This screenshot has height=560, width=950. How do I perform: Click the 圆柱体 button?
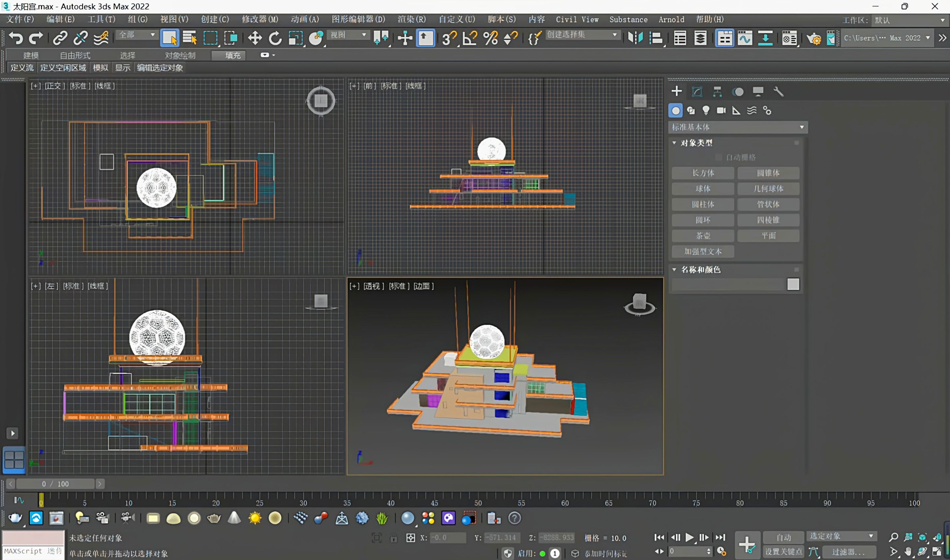(x=703, y=204)
